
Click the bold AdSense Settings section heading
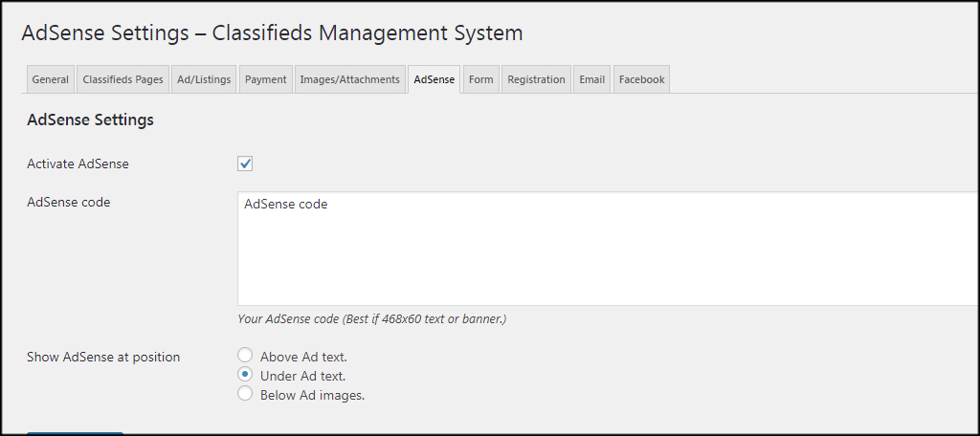pos(90,120)
